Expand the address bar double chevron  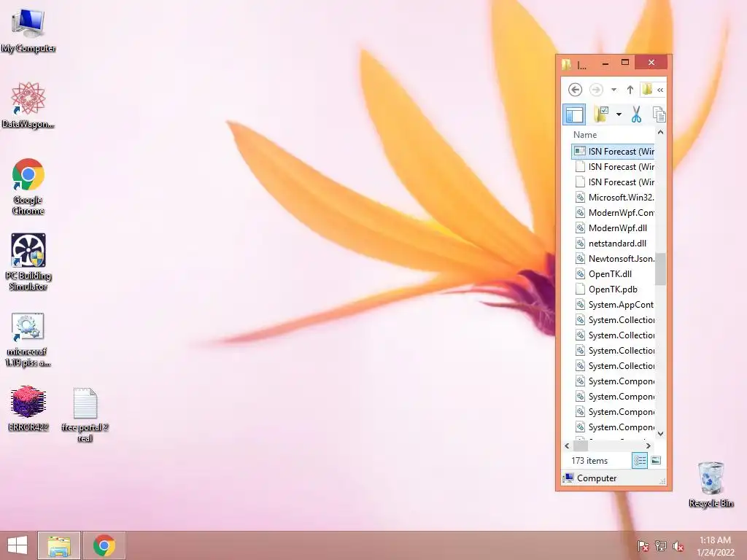659,90
